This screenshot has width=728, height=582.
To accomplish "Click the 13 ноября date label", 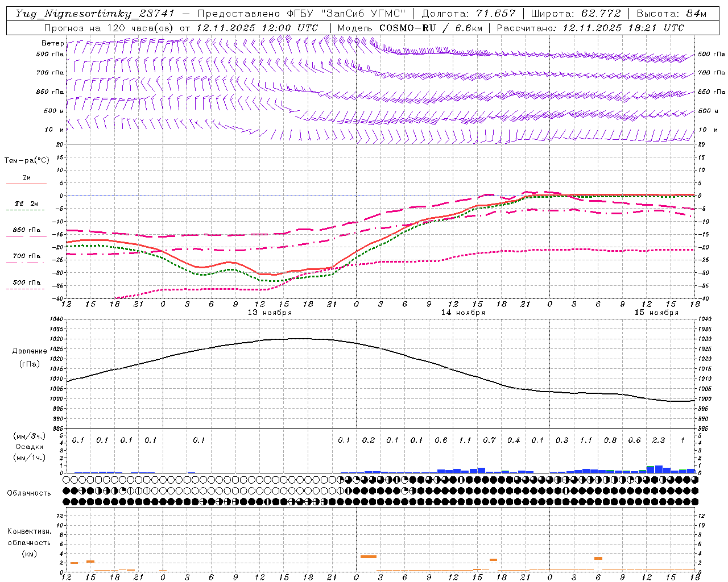I will pos(270,312).
